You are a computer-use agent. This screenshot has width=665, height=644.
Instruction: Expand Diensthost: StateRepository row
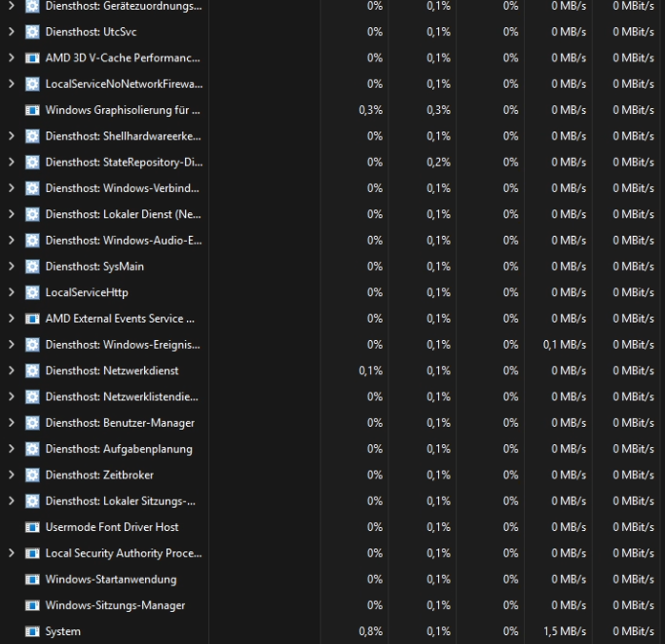coord(12,162)
